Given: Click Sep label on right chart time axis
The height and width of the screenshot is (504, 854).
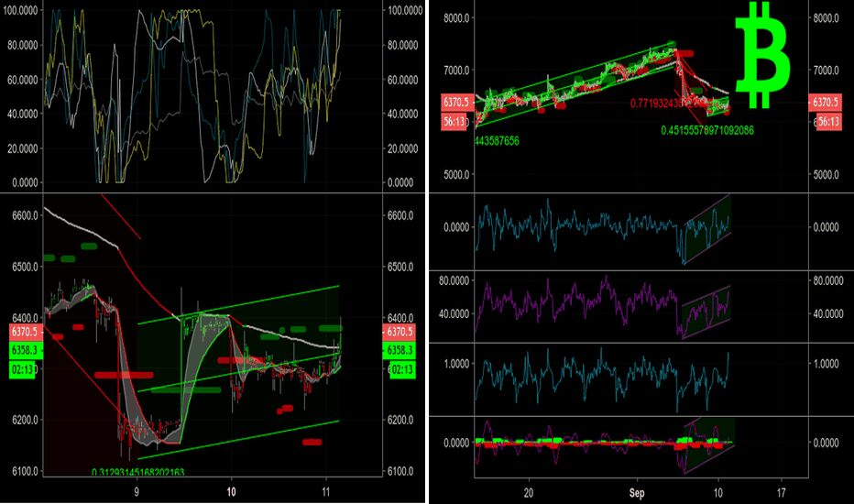Looking at the screenshot, I should coord(637,493).
